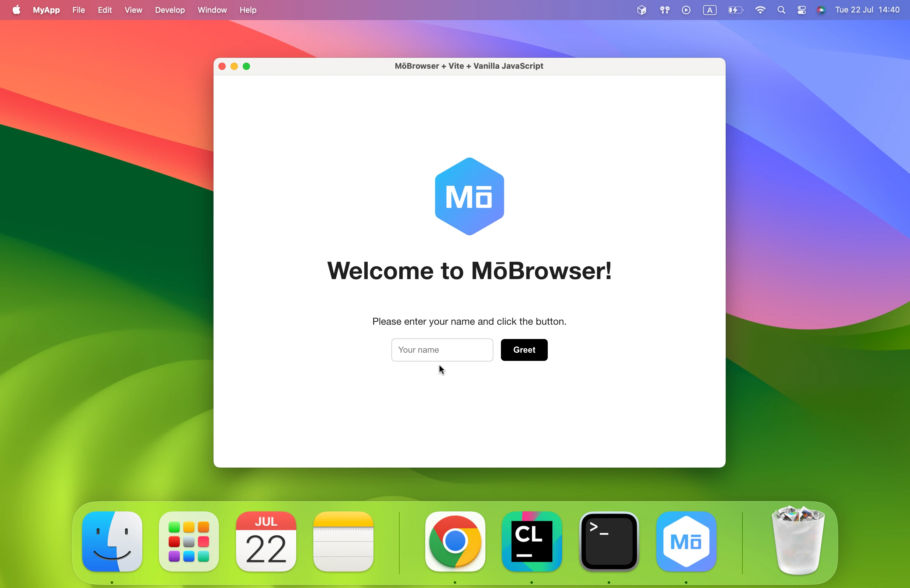Click the Wi-Fi menu bar icon
Screen dimensions: 910x588
coord(760,9)
